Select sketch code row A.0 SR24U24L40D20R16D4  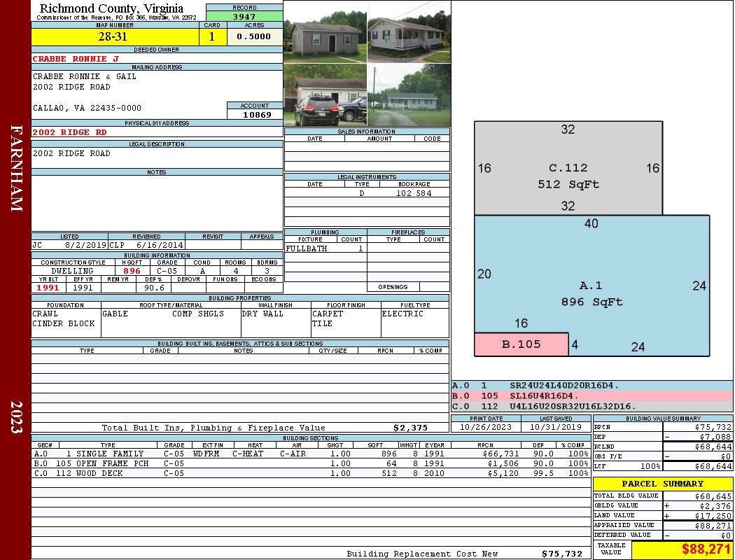[591, 386]
